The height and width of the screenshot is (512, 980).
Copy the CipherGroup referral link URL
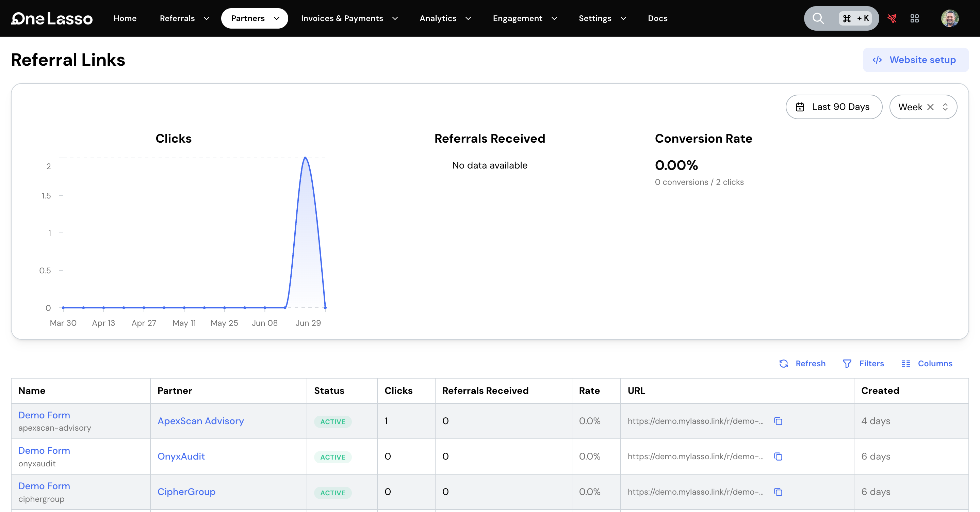tap(778, 492)
